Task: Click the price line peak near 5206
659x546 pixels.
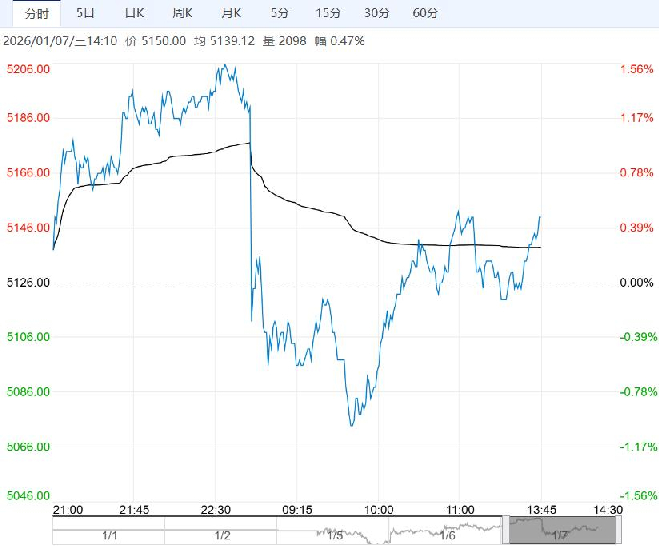Action: tap(226, 67)
